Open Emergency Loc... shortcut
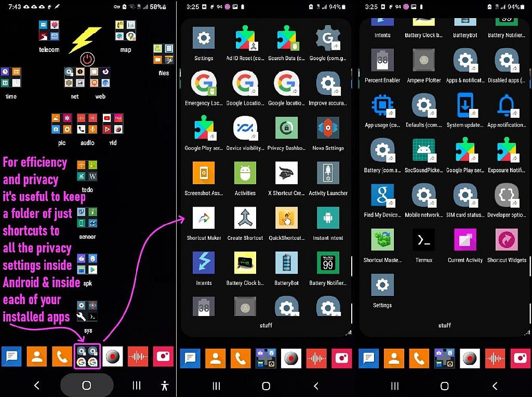532x397 pixels. pyautogui.click(x=204, y=83)
